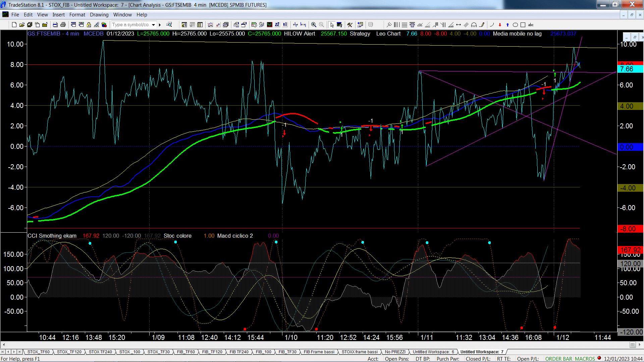Screen dimensions: 644x362
Task: Click ORDER BAR in status bar
Action: [x=559, y=359]
